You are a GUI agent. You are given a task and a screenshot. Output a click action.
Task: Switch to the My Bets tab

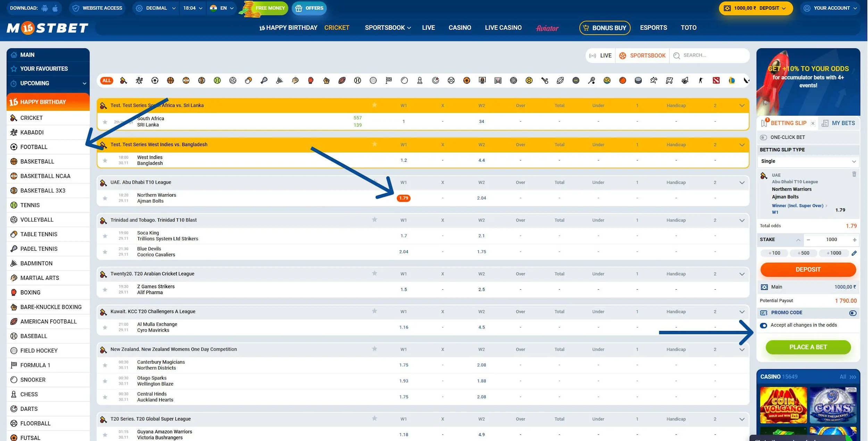click(x=838, y=123)
